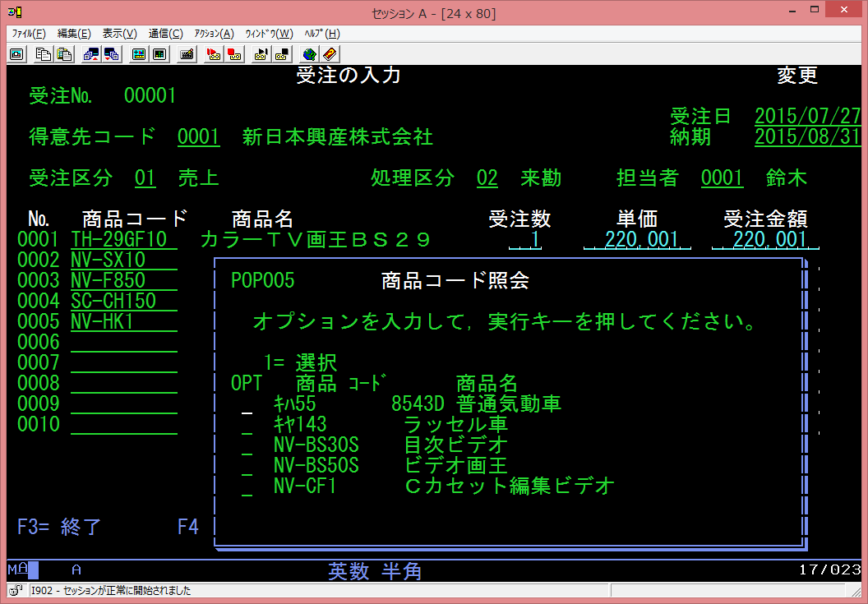
Task: Click the 得意先コード field showing 0001
Action: [198, 136]
